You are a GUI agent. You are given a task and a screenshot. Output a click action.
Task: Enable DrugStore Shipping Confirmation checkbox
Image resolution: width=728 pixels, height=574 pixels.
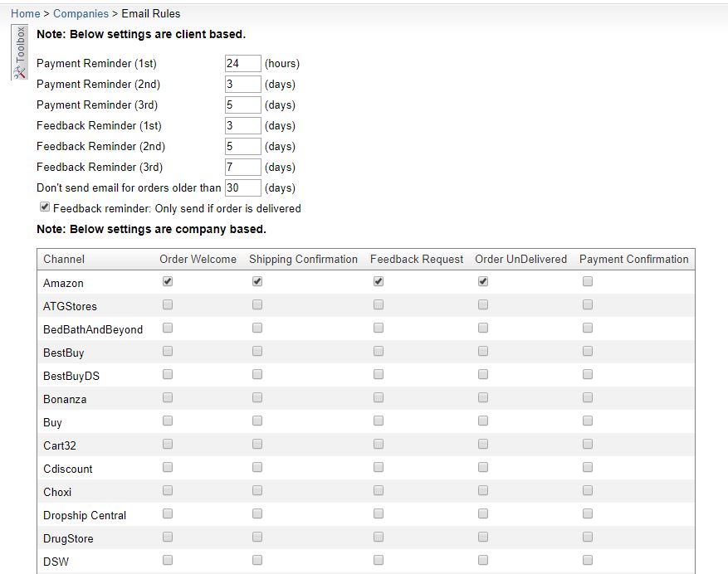[x=257, y=537]
